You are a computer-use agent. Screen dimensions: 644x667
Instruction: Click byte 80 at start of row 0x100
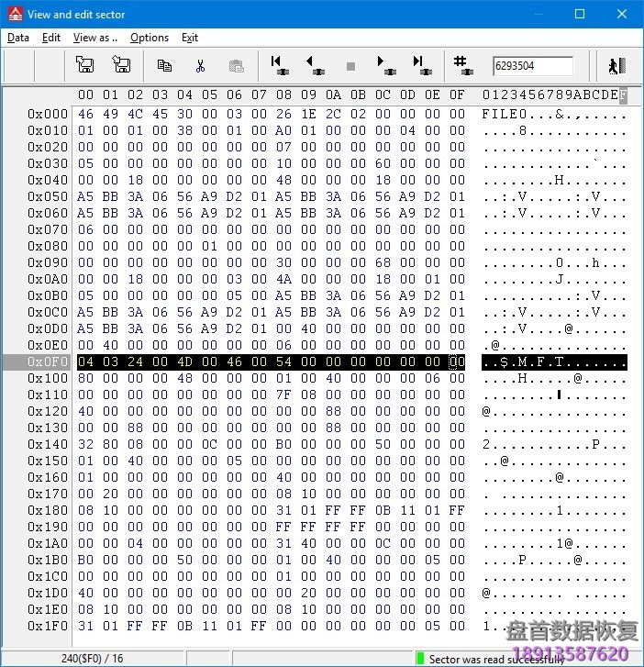85,378
